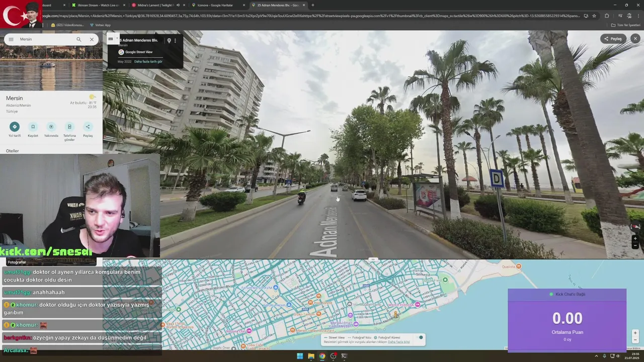Click 'Daha fazla bilgi' link in legend

coord(399,342)
